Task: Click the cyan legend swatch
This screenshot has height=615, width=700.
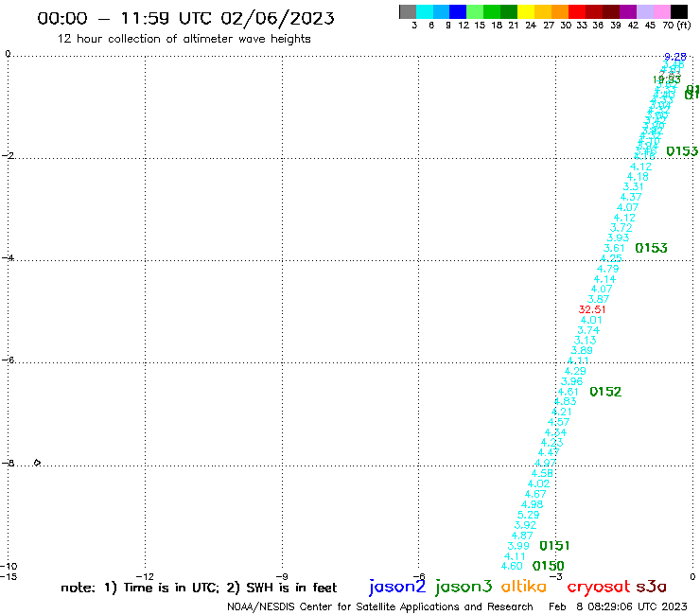Action: pyautogui.click(x=425, y=11)
